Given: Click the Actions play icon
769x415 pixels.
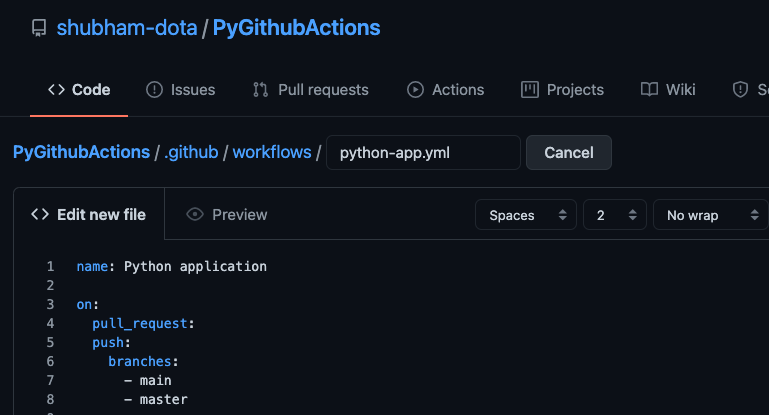Looking at the screenshot, I should coord(415,90).
